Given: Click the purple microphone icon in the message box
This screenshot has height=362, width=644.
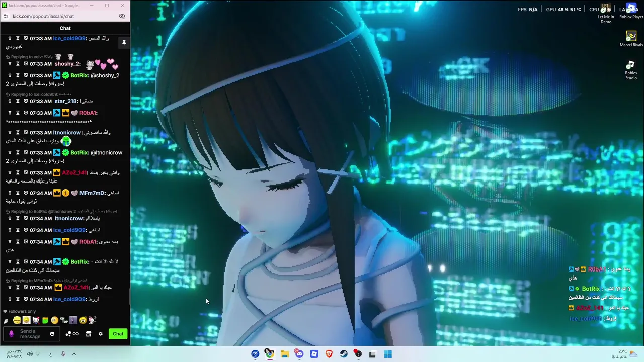Looking at the screenshot, I should pos(12,334).
